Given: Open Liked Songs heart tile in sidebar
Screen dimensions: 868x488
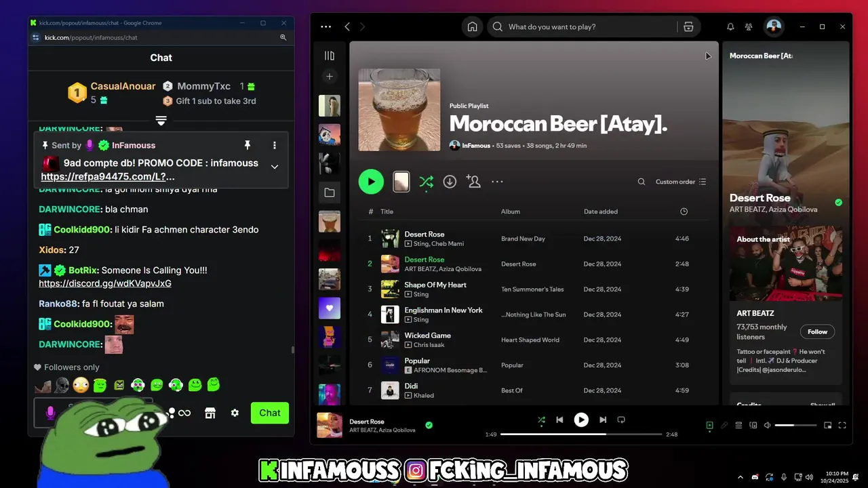Looking at the screenshot, I should tap(330, 308).
